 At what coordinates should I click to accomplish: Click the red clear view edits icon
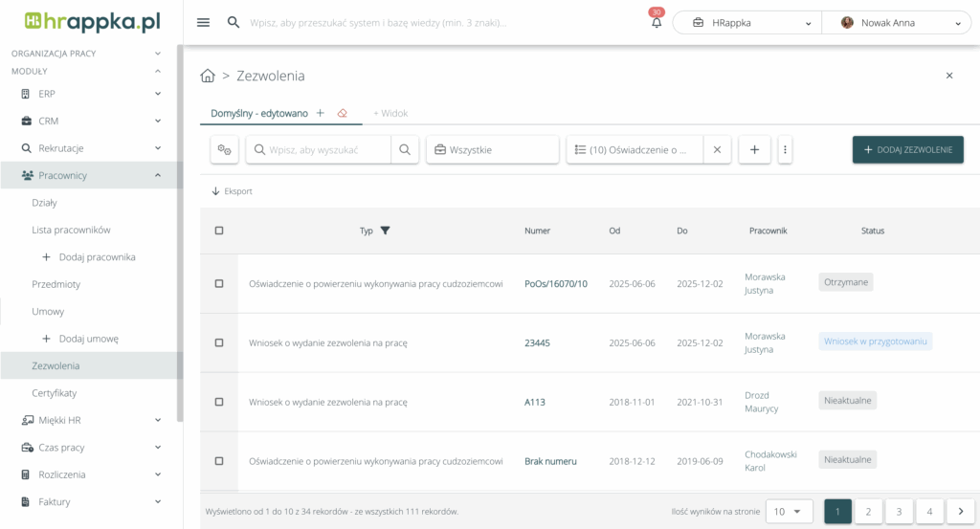point(342,113)
